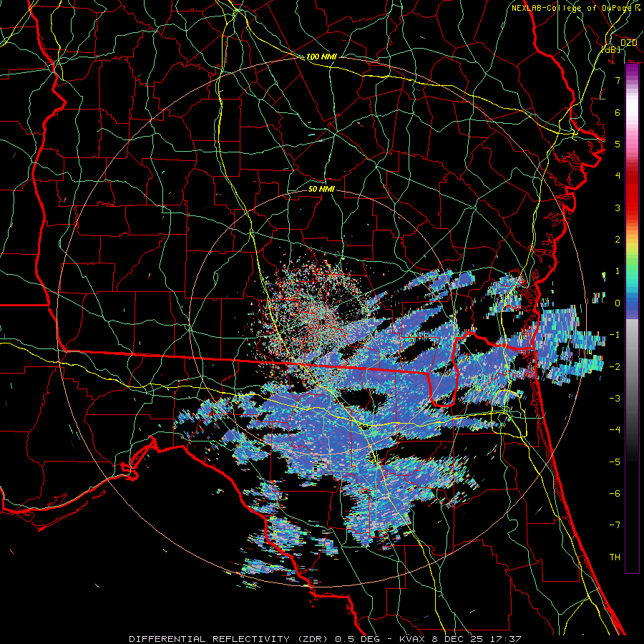Screen dimensions: 644x644
Task: Click the "-5" value on the color scale
Action: click(x=615, y=462)
